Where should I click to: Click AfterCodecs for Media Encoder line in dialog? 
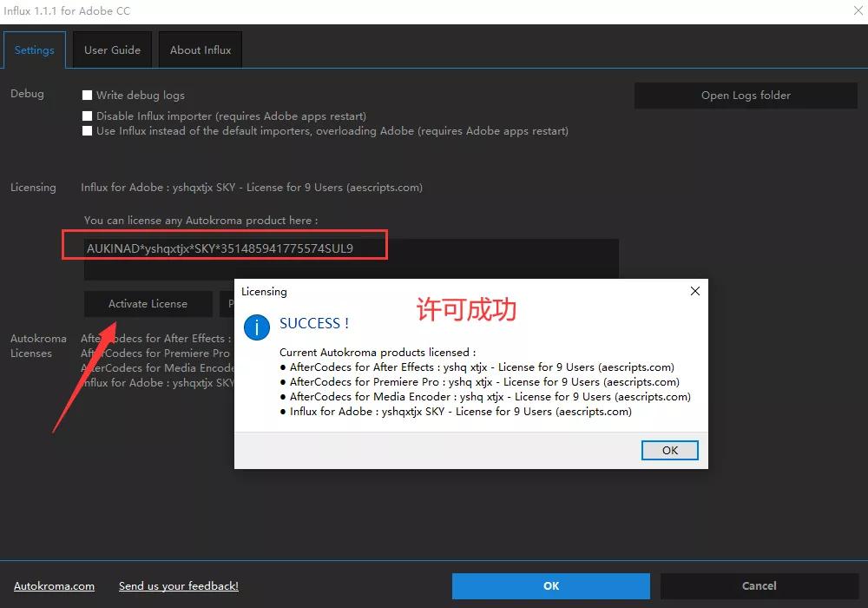tap(485, 396)
